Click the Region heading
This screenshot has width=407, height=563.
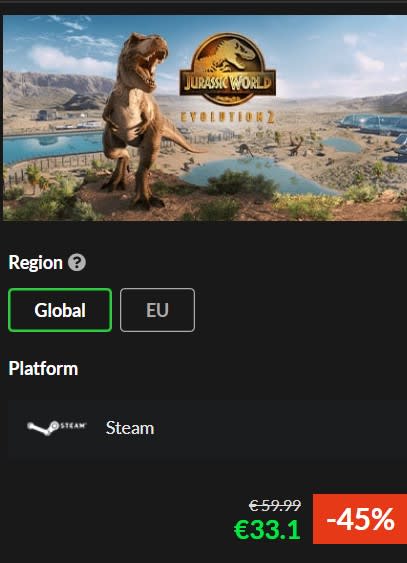[x=36, y=262]
